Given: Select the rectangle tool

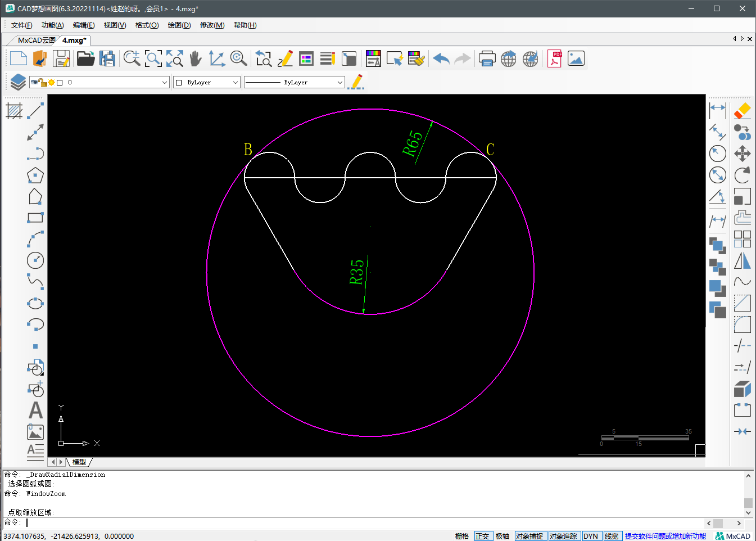Looking at the screenshot, I should tap(35, 218).
